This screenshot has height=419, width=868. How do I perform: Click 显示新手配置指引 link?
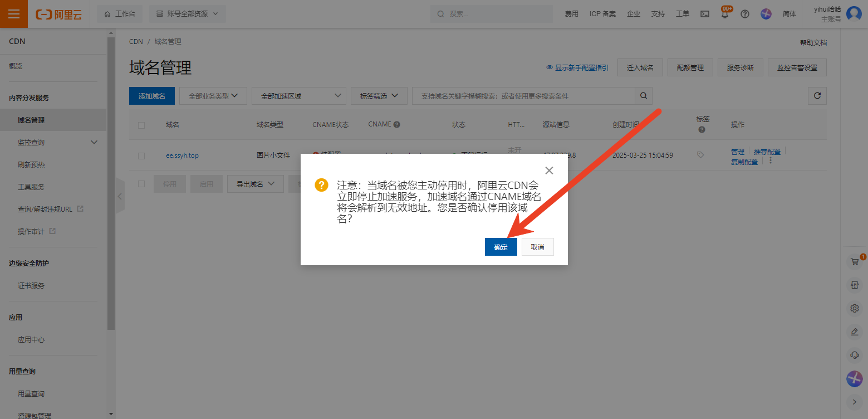(x=577, y=67)
